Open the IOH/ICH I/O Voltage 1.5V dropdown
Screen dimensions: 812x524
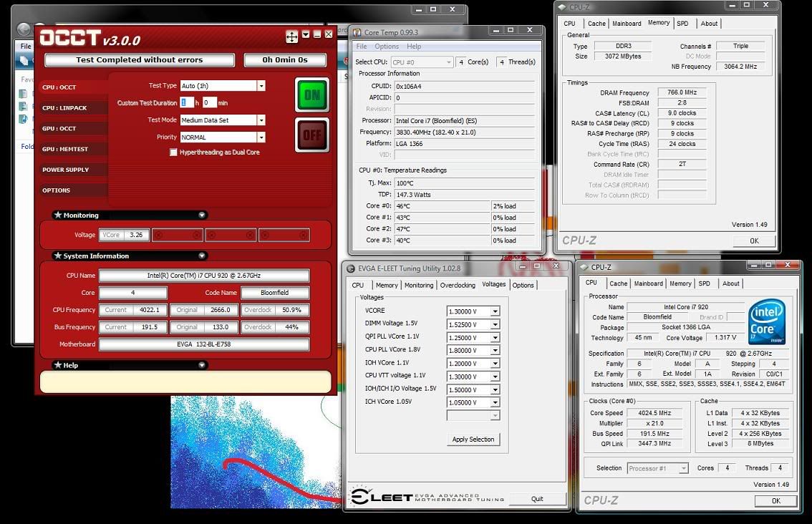coord(495,389)
